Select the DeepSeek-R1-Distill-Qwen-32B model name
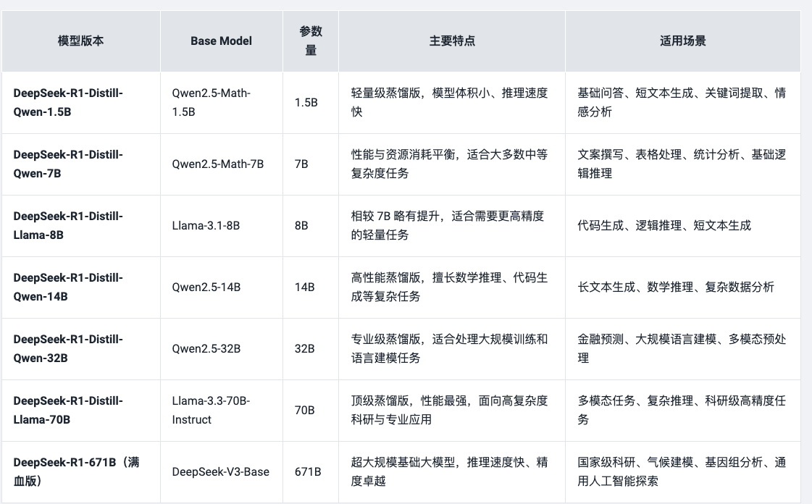812x504 pixels. point(68,349)
